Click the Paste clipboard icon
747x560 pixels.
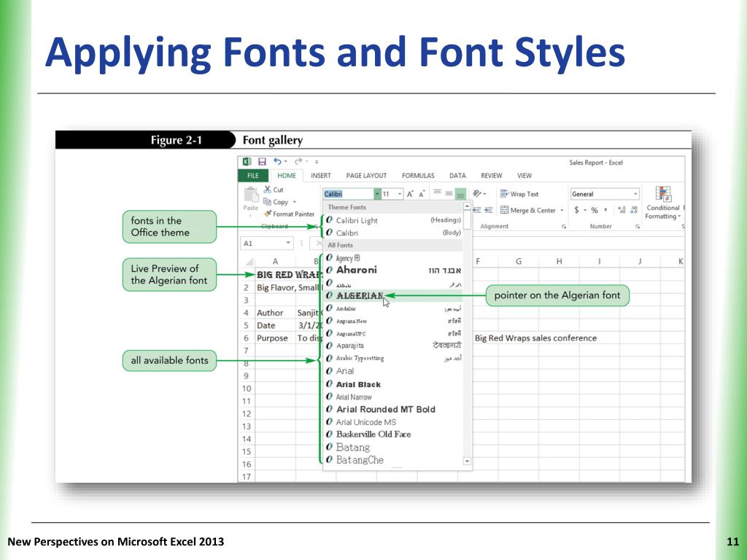tap(251, 195)
